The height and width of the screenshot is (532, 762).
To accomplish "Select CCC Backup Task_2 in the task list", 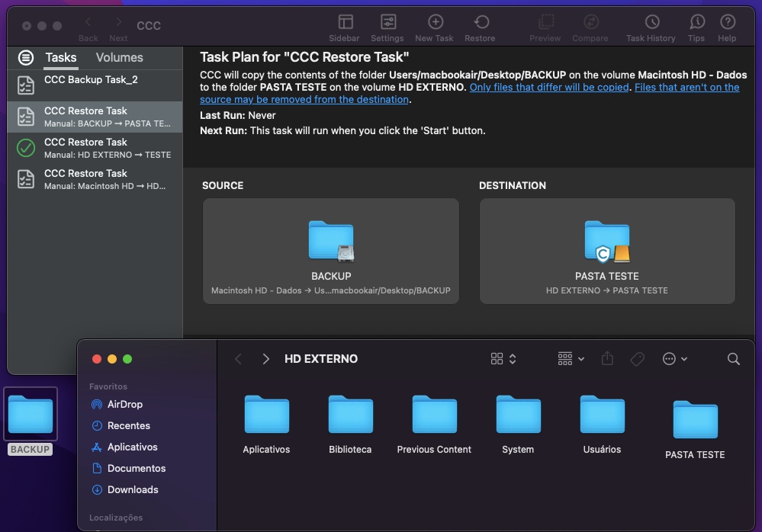I will (x=91, y=85).
